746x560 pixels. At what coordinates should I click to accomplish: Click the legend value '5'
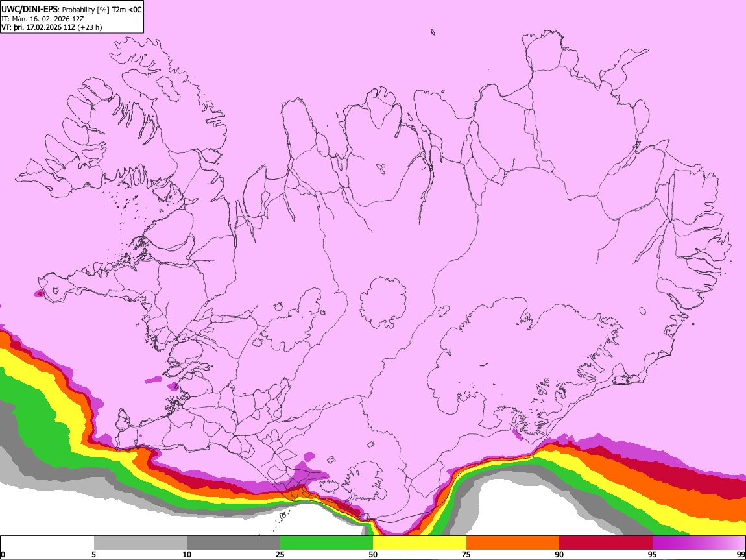click(93, 554)
